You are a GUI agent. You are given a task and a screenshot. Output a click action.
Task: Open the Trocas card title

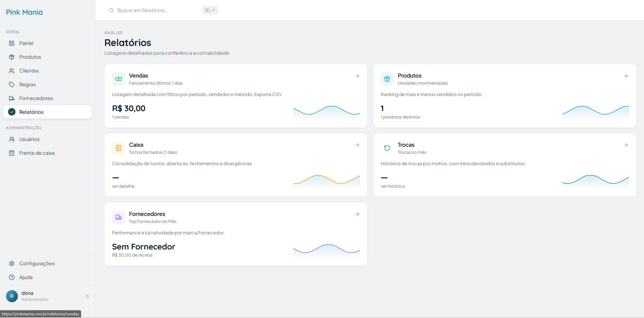406,145
